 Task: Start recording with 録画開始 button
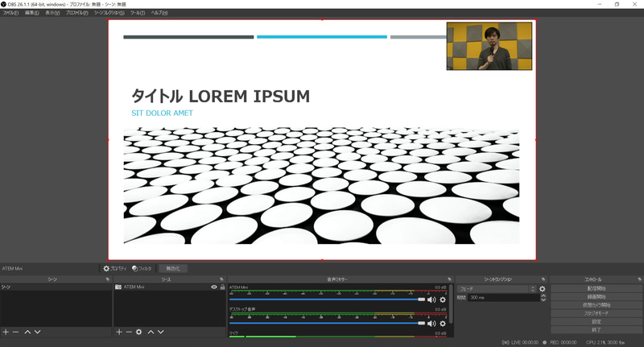coord(596,297)
